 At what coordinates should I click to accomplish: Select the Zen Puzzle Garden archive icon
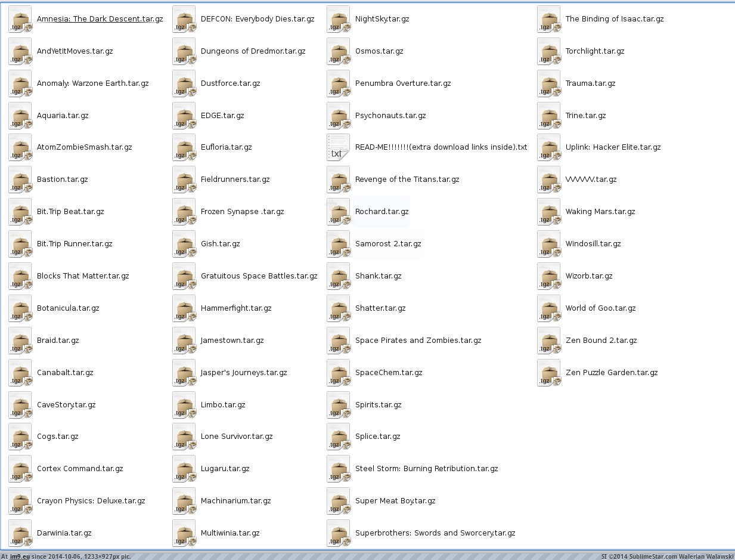pyautogui.click(x=548, y=373)
